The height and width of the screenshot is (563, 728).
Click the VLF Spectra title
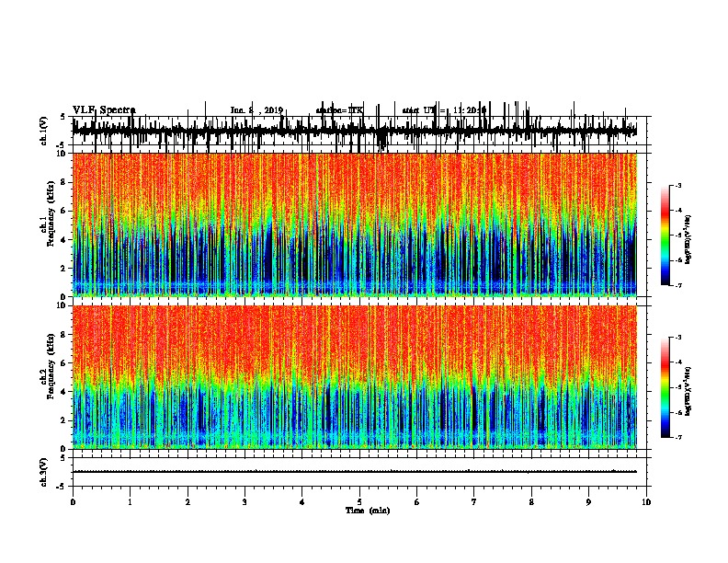(104, 110)
